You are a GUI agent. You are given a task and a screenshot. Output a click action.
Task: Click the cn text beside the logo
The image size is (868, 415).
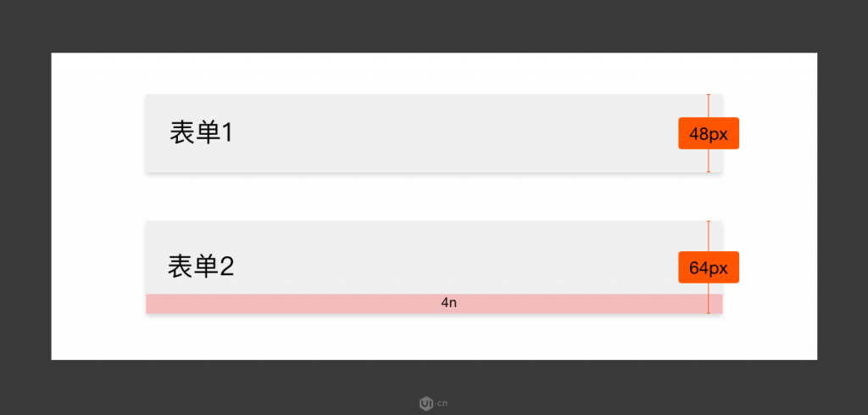[x=442, y=403]
